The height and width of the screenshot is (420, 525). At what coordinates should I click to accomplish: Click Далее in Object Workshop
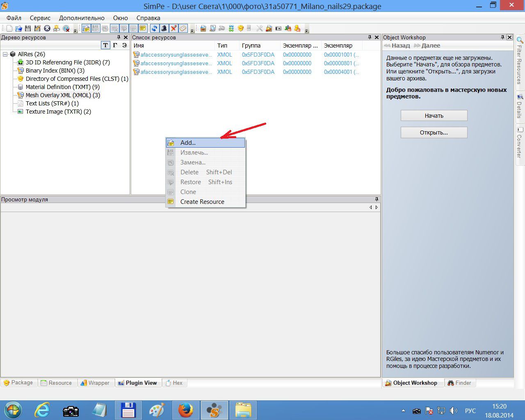pyautogui.click(x=427, y=46)
